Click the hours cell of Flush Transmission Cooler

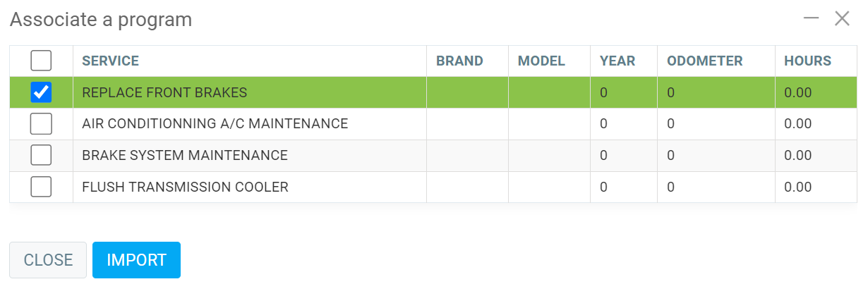[x=798, y=187]
